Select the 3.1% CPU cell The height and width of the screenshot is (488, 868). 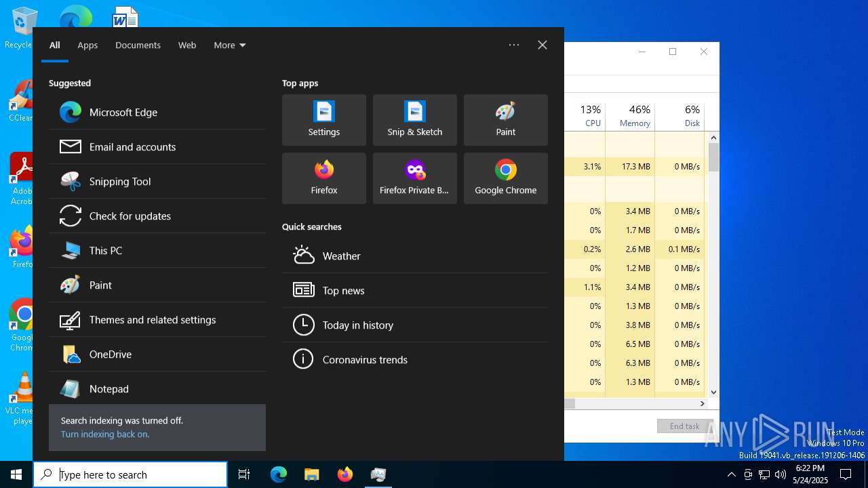click(585, 167)
